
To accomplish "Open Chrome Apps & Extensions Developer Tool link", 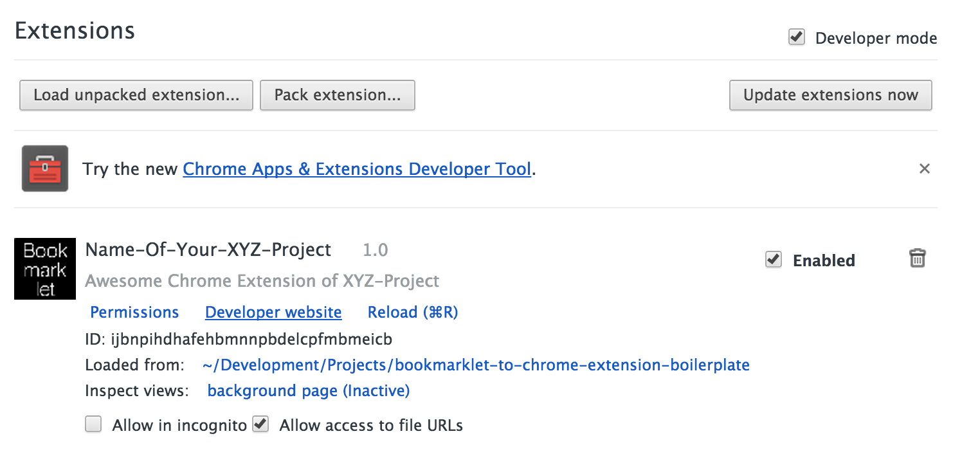I will [x=357, y=169].
